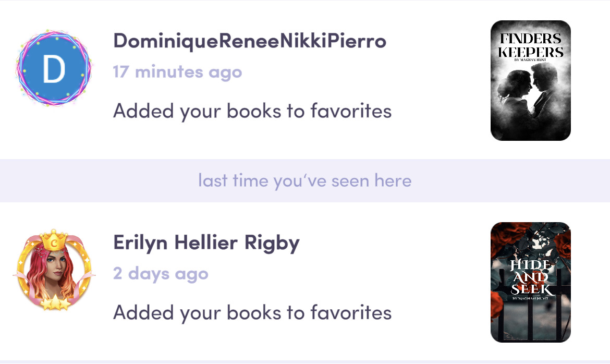Open the Erilyn Hellier Rigby profile name link
This screenshot has width=610, height=364.
coord(206,242)
